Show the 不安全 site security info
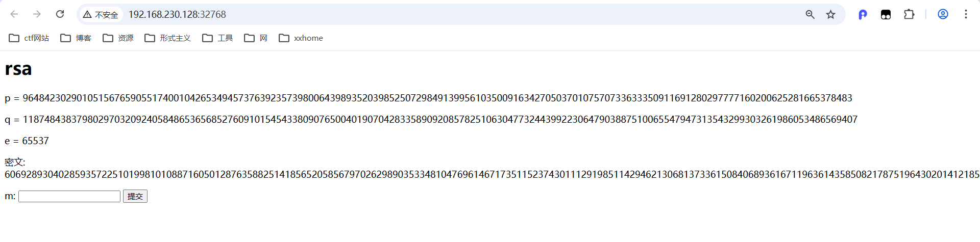 click(101, 14)
